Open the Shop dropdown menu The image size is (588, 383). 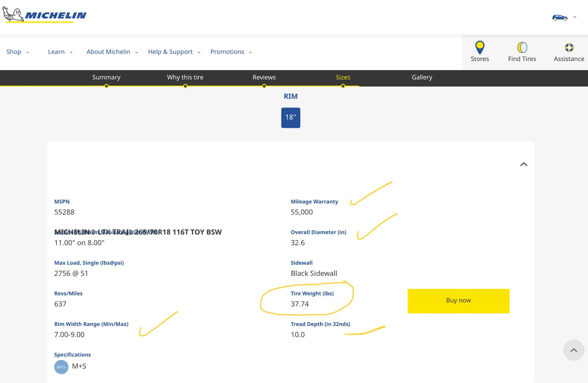(x=18, y=52)
